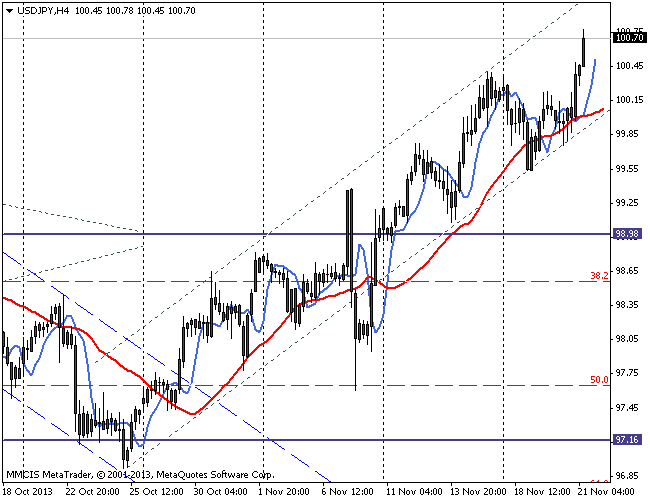Click the 21 Nov 04:00 time label
This screenshot has height=500, width=650.
point(606,492)
